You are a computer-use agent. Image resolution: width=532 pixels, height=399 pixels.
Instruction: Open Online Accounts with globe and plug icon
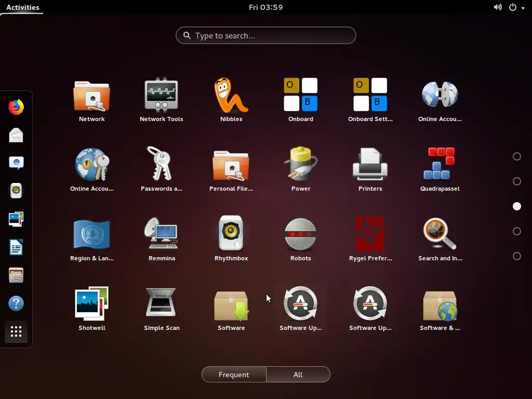[440, 100]
